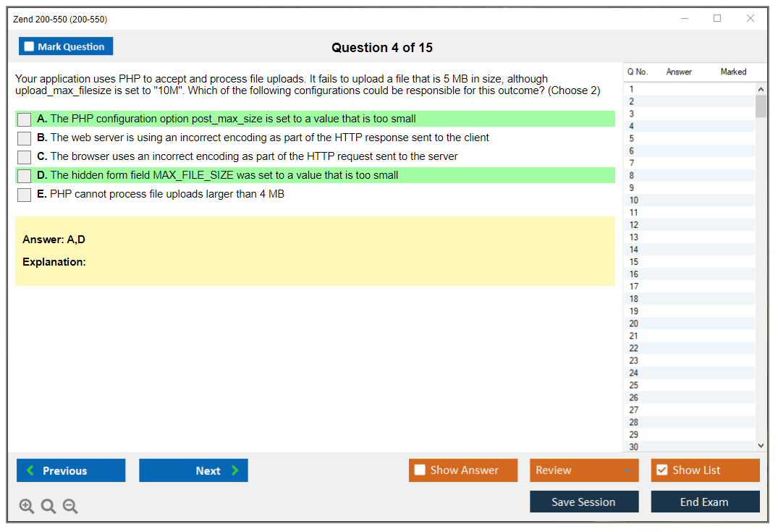Check answer option A post_max_size
778x532 pixels.
click(x=24, y=119)
